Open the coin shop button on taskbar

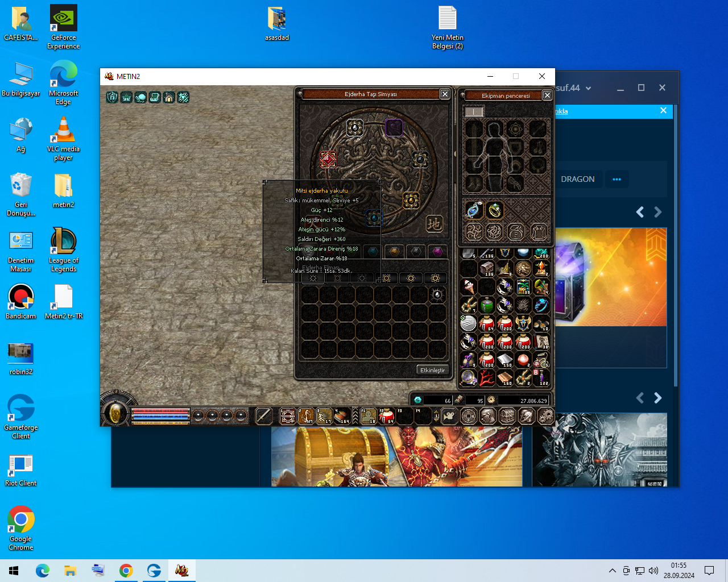[x=469, y=417]
